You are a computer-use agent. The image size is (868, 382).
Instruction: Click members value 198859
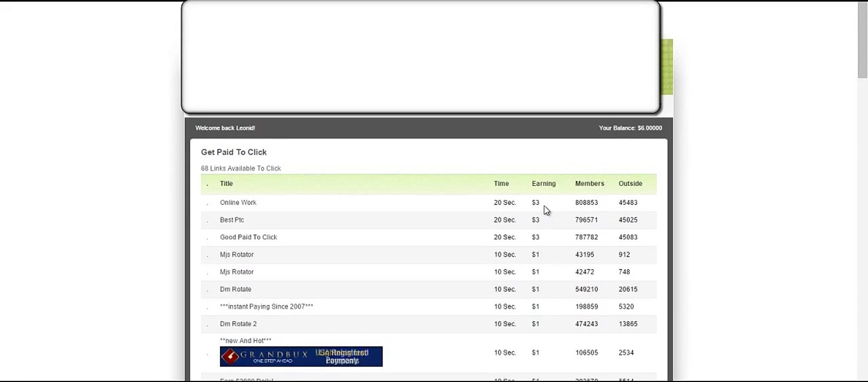pos(586,307)
